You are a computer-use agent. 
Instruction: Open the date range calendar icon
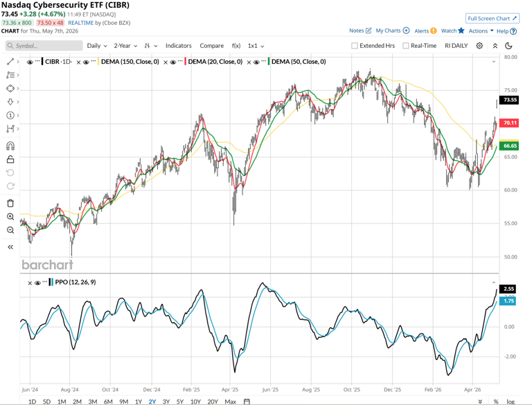tap(247, 402)
